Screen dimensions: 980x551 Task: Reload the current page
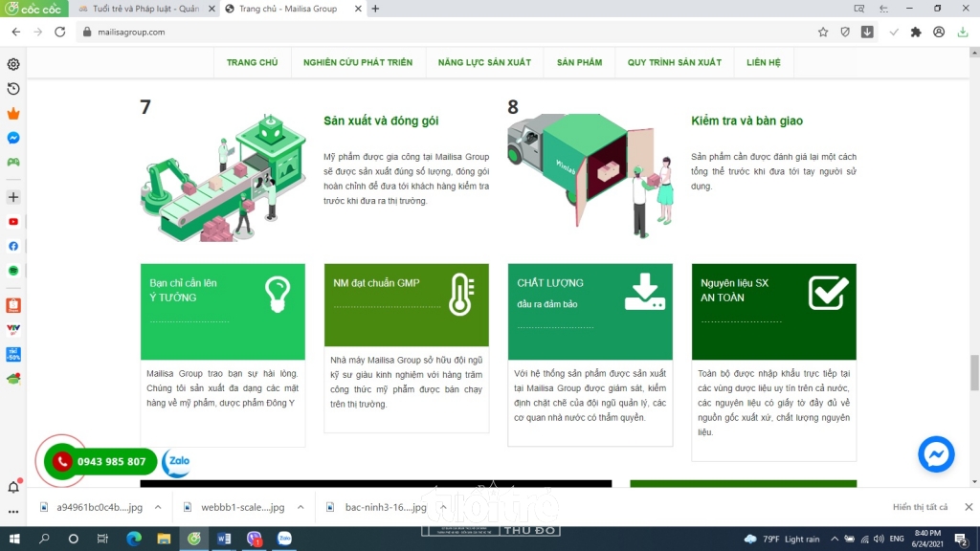pyautogui.click(x=60, y=32)
